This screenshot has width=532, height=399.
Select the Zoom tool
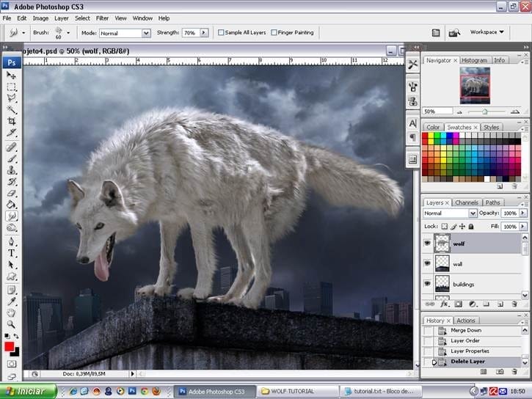(x=12, y=324)
